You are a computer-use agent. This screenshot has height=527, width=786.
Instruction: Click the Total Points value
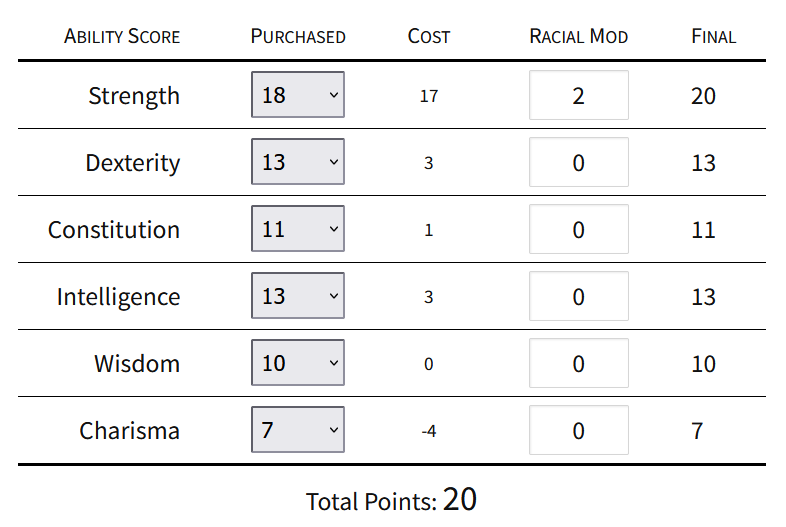460,499
